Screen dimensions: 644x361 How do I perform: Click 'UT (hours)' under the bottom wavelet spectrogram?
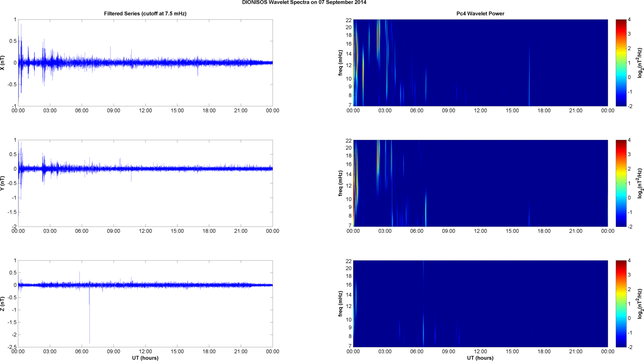[x=480, y=358]
